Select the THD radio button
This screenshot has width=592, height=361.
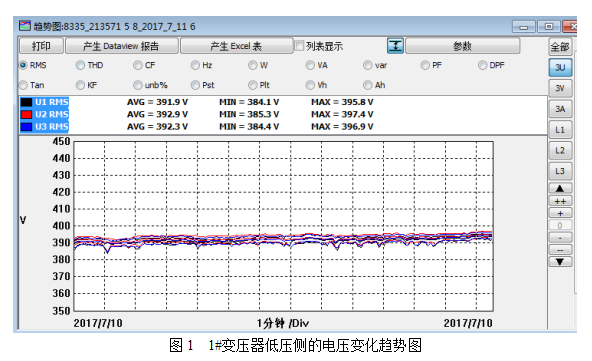[x=80, y=65]
